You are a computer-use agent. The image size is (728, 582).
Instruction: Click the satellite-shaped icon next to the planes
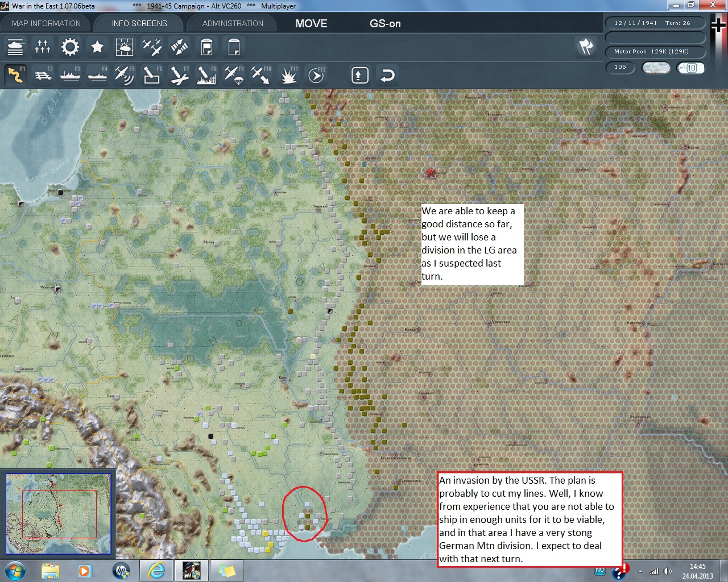(x=179, y=47)
